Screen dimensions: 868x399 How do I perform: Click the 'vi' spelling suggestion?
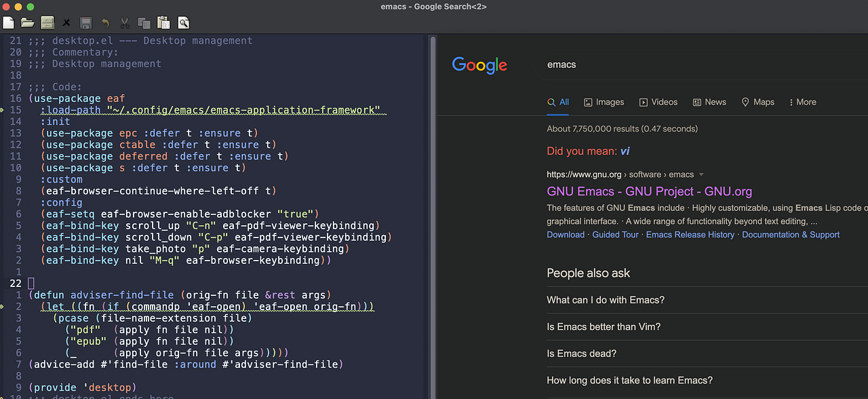coord(625,151)
